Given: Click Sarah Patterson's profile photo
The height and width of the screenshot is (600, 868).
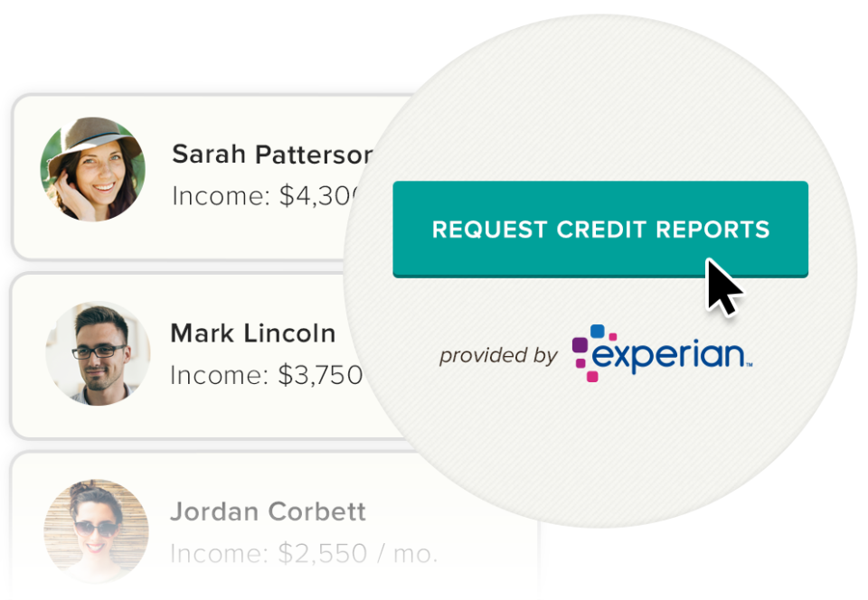Looking at the screenshot, I should (x=93, y=170).
